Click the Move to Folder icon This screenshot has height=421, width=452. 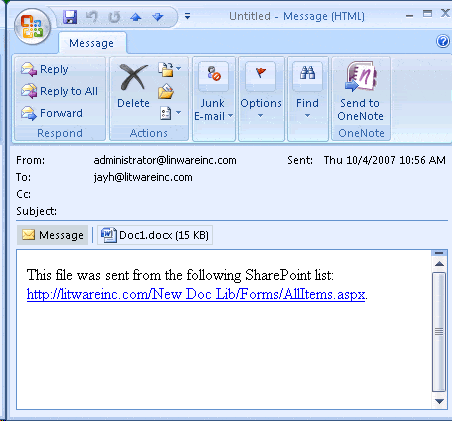pyautogui.click(x=165, y=69)
